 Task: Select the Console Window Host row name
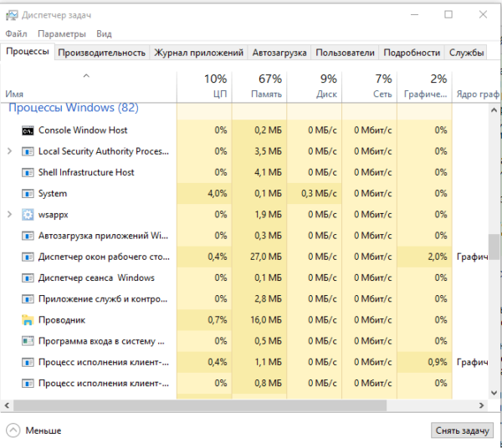click(x=83, y=130)
